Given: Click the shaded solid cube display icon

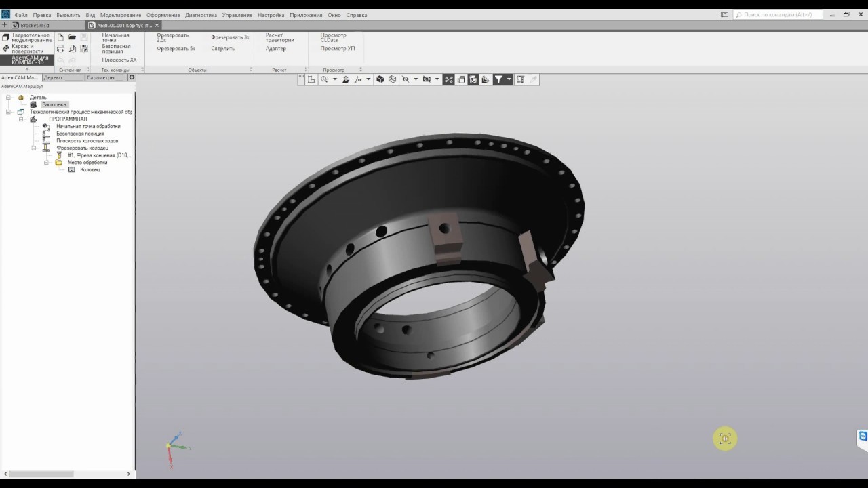Looking at the screenshot, I should (380, 79).
